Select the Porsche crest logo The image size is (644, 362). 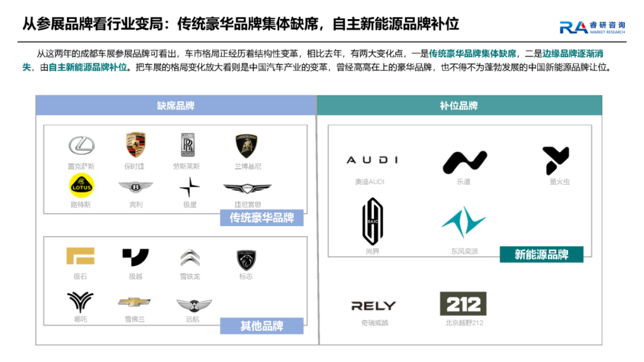(x=135, y=145)
